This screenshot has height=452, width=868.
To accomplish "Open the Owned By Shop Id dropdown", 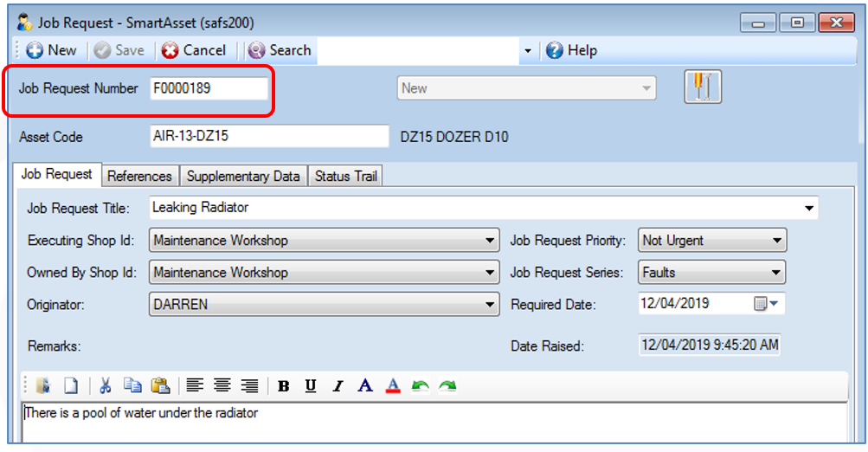I will coord(324,273).
